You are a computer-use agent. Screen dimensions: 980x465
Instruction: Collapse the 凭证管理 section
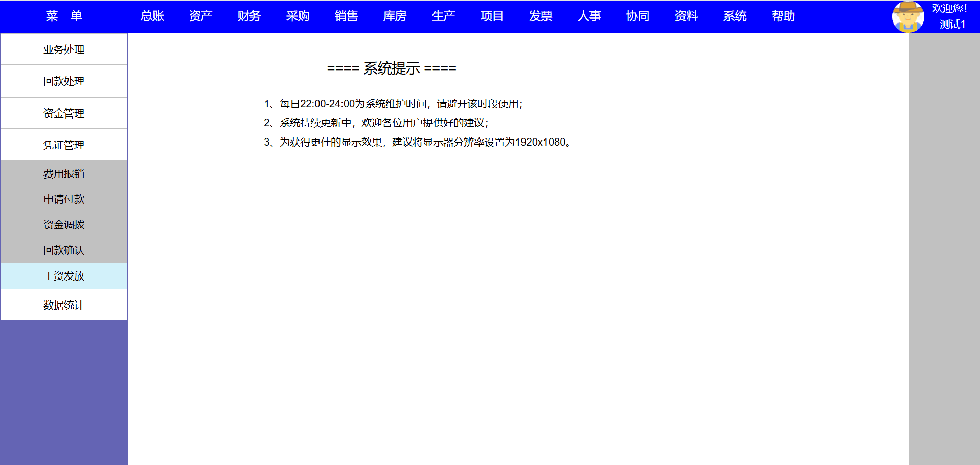coord(64,145)
